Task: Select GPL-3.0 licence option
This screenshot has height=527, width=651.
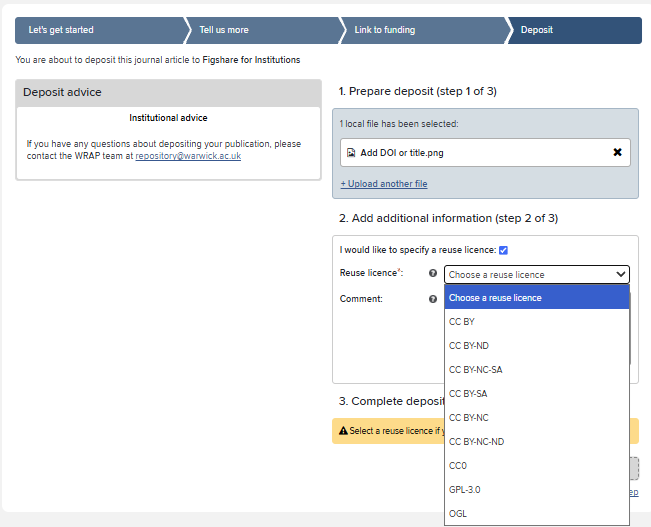Action: 537,490
